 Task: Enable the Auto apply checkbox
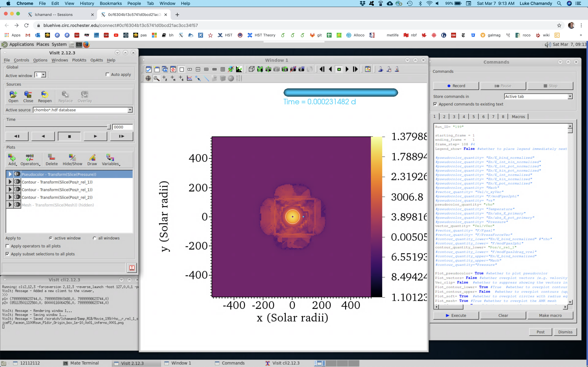108,74
